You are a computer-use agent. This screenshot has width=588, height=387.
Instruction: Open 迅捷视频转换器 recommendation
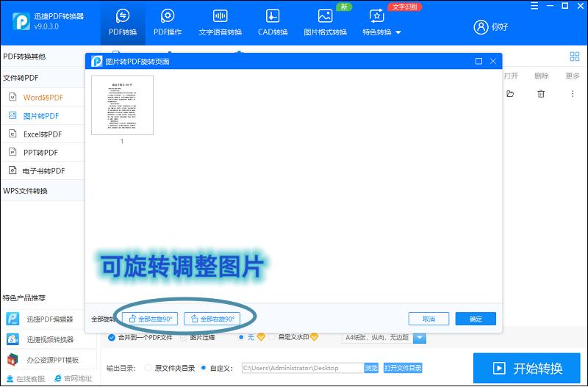(49, 339)
